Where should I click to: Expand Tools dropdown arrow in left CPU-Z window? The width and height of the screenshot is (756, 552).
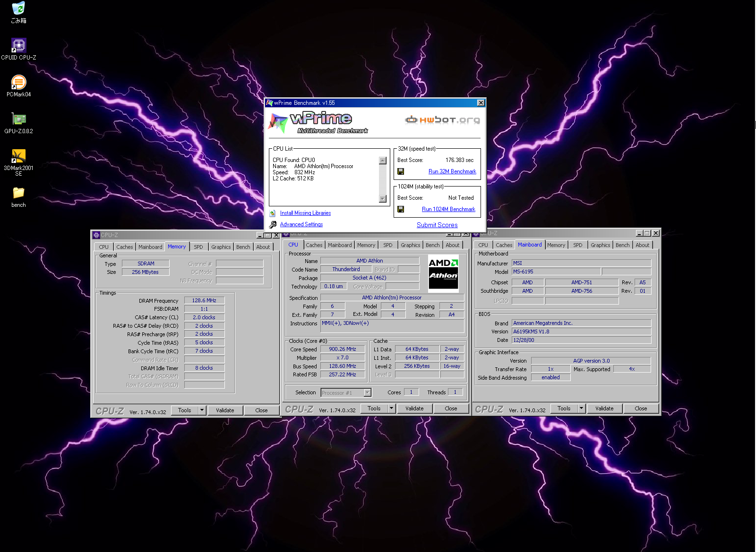(202, 410)
